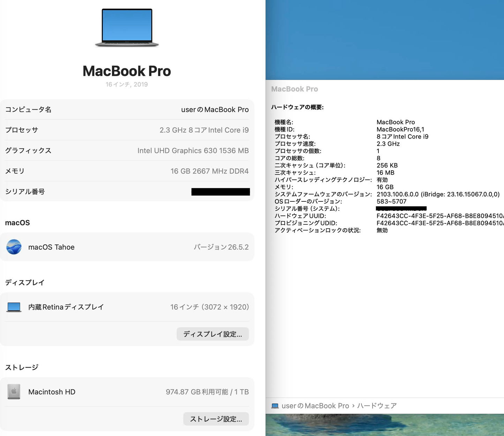Click the macOS Tahoe logo icon

[x=14, y=247]
